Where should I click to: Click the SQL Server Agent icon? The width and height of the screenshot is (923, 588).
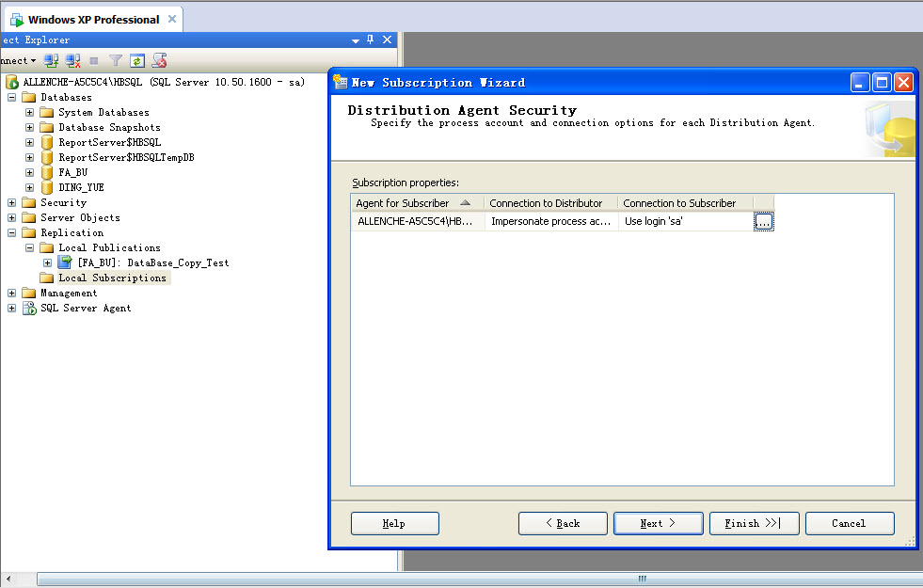[29, 308]
